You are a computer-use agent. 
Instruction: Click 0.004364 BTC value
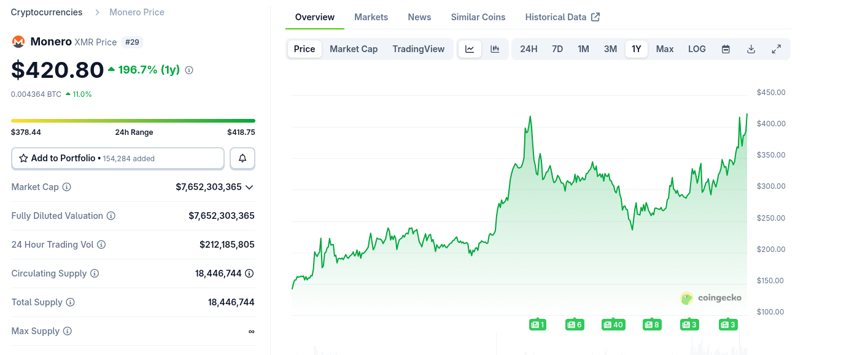[36, 94]
